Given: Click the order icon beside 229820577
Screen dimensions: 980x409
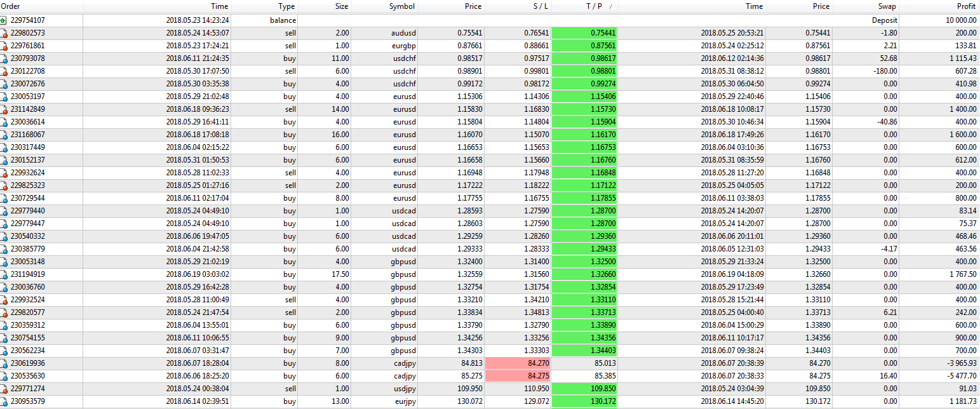Looking at the screenshot, I should (x=4, y=312).
